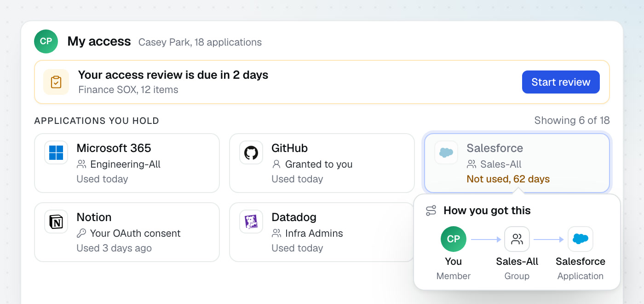Open the GitHub application card

(x=322, y=163)
